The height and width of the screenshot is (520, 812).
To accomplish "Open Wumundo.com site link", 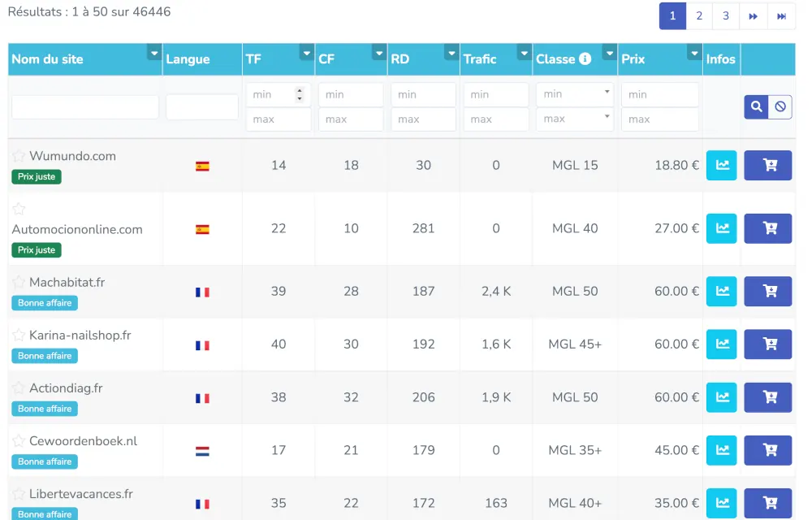I will click(x=72, y=156).
